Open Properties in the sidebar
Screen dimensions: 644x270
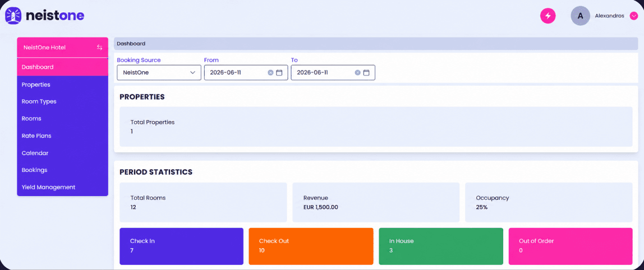pyautogui.click(x=62, y=85)
